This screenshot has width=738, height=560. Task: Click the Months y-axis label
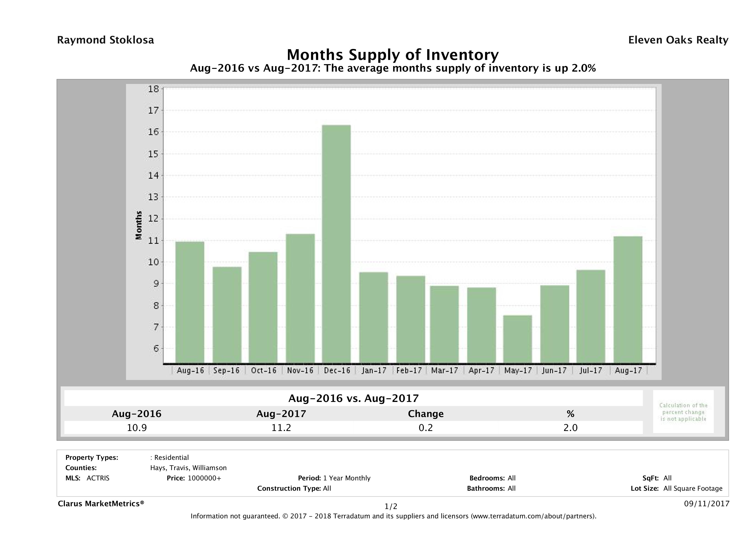point(139,225)
